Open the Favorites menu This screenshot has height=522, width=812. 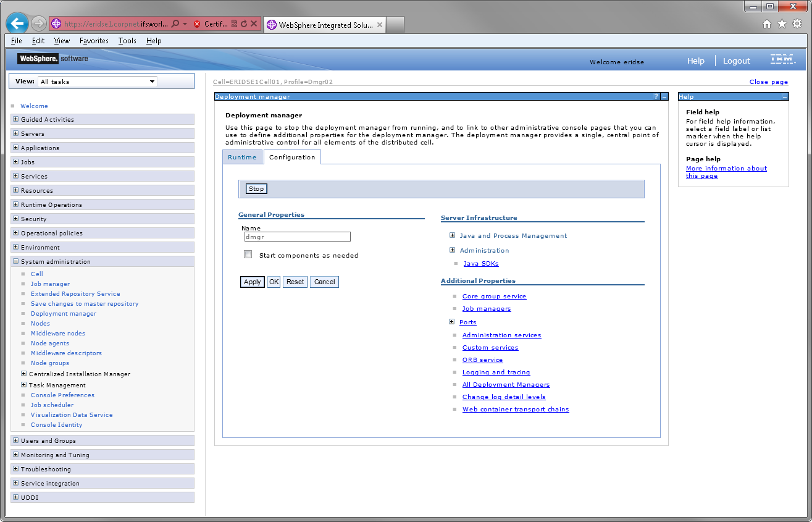click(94, 41)
